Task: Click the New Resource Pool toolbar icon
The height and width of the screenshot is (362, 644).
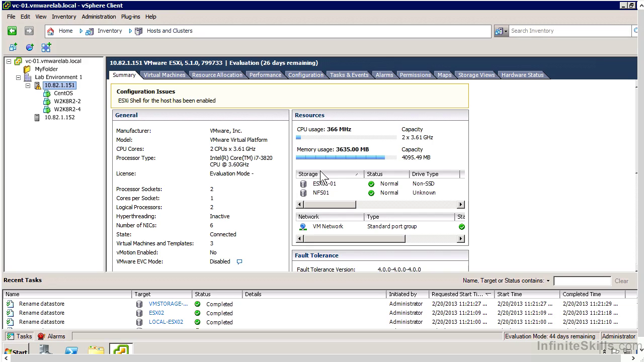Action: (x=30, y=47)
